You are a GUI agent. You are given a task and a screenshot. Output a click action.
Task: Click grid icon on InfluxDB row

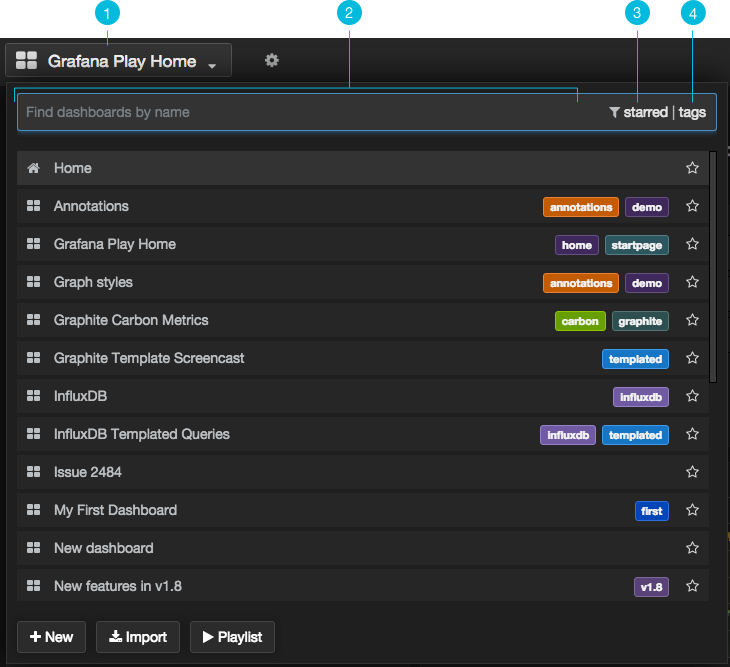pyautogui.click(x=33, y=396)
